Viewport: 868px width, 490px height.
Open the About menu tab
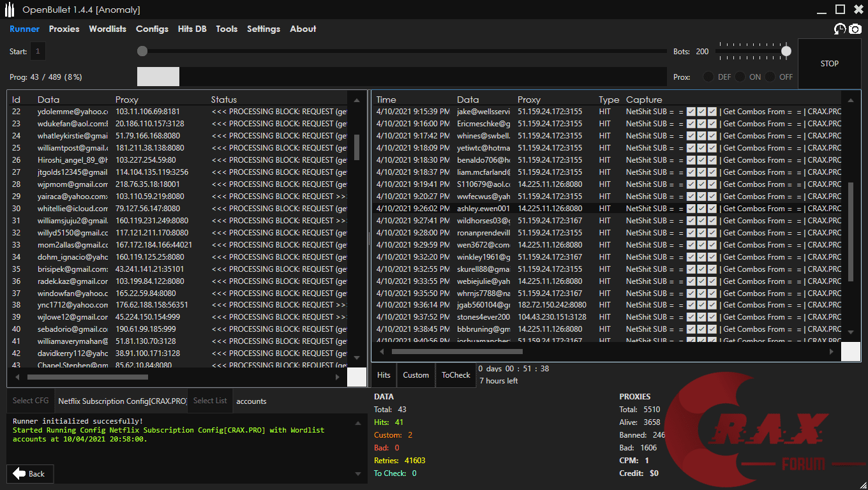(303, 29)
